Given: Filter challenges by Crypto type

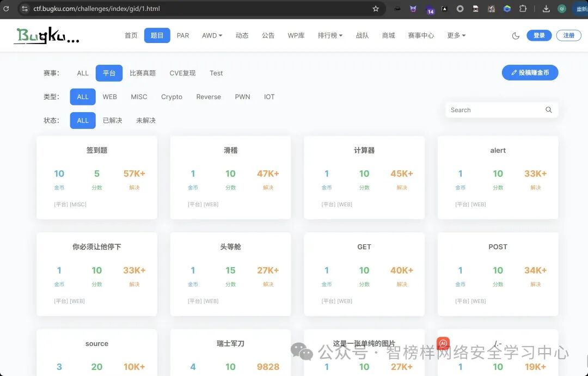Looking at the screenshot, I should pos(171,97).
